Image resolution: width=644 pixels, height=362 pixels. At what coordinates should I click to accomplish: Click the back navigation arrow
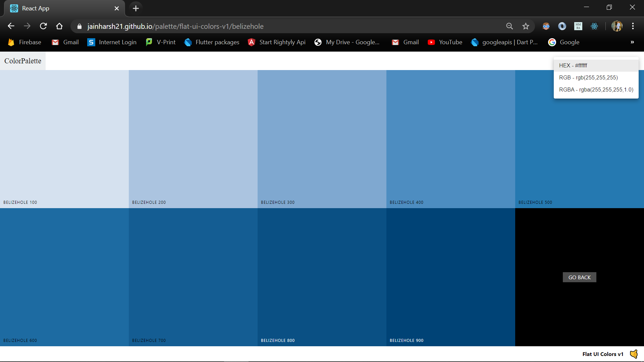pyautogui.click(x=11, y=26)
